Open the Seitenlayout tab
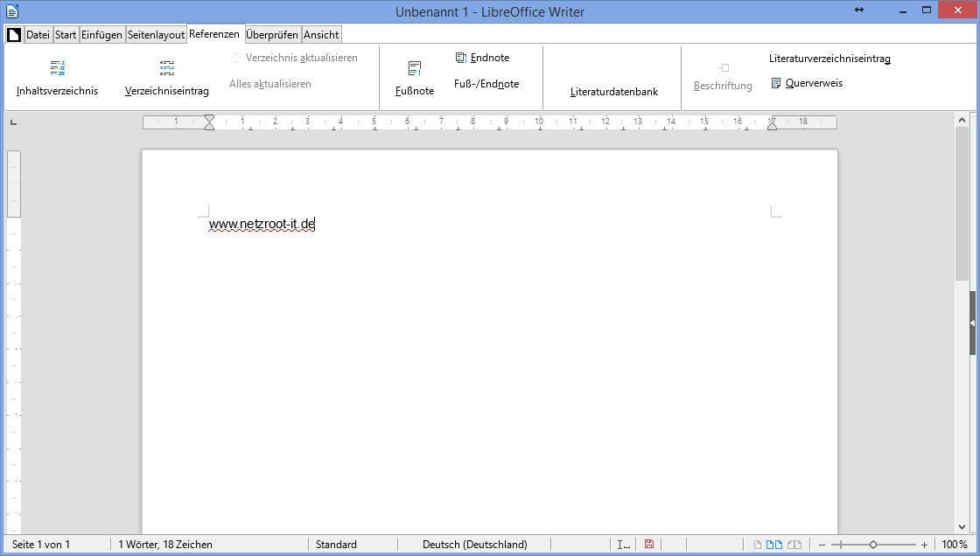The width and height of the screenshot is (980, 556). point(157,35)
